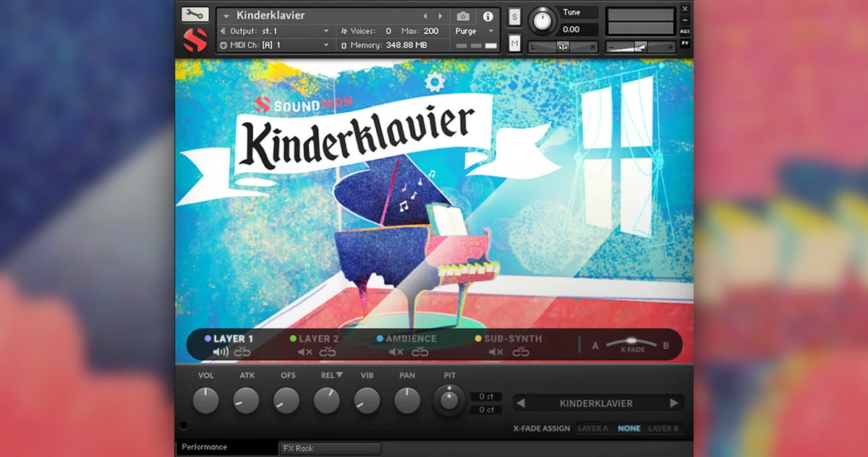Click the X-FADE slider between A and B
868x457 pixels.
631,343
